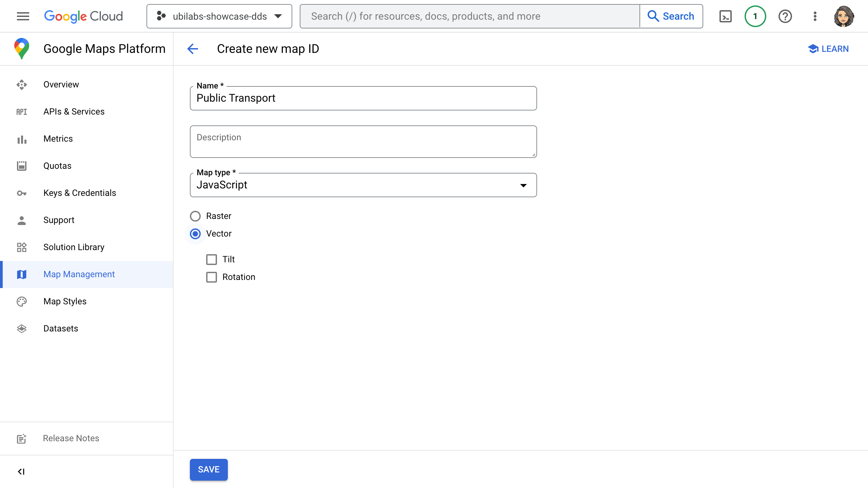This screenshot has width=868, height=488.
Task: Enable the Rotation checkbox
Action: tap(212, 277)
